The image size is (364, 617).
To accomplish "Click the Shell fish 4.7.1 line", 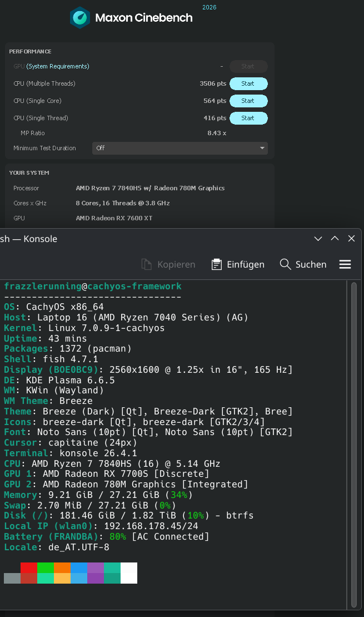I will pyautogui.click(x=51, y=359).
